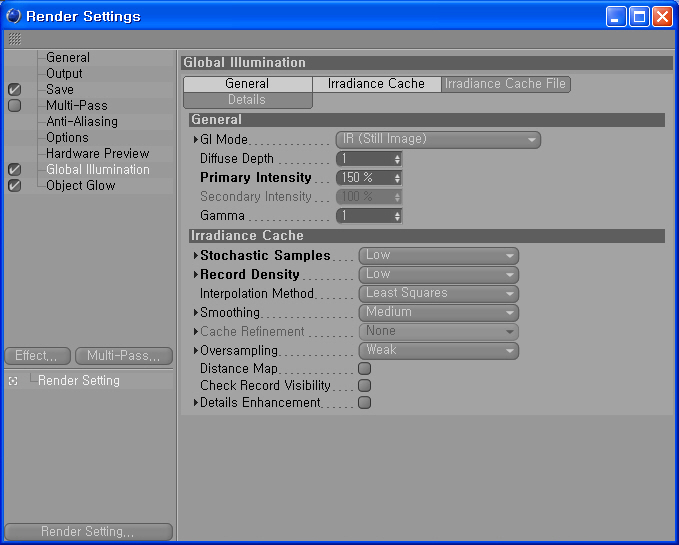This screenshot has height=545, width=679.
Task: Click the icon beside Render Setting in the list
Action: [13, 381]
